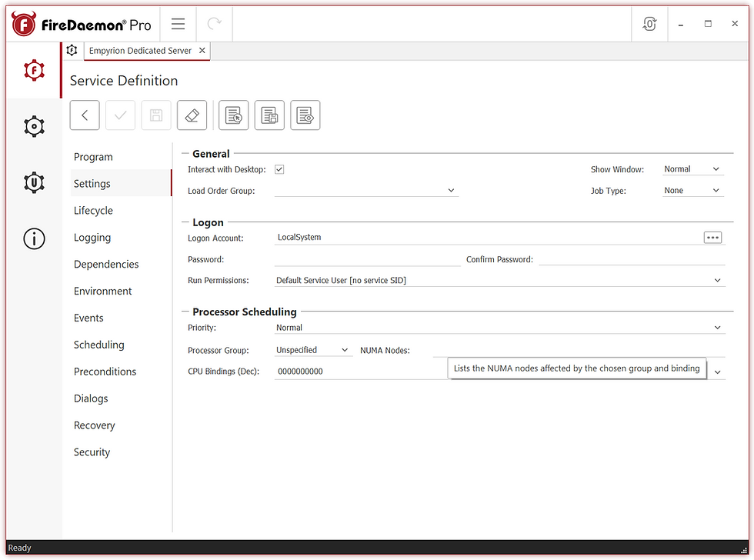The image size is (754, 560).
Task: Expand the Processor Group selector
Action: [313, 350]
